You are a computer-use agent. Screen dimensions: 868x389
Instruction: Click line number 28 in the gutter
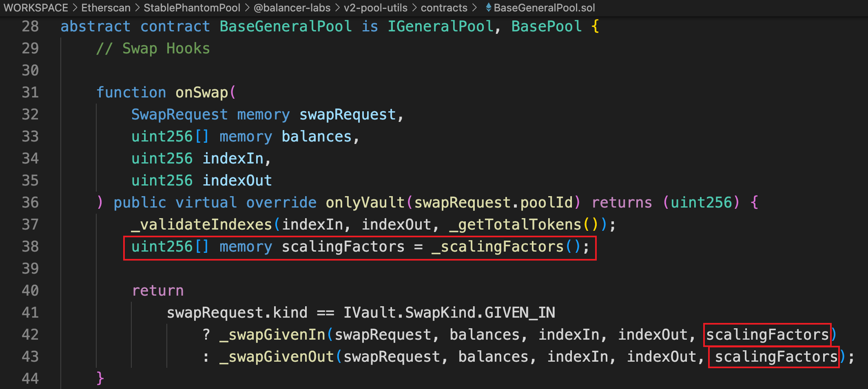coord(30,27)
